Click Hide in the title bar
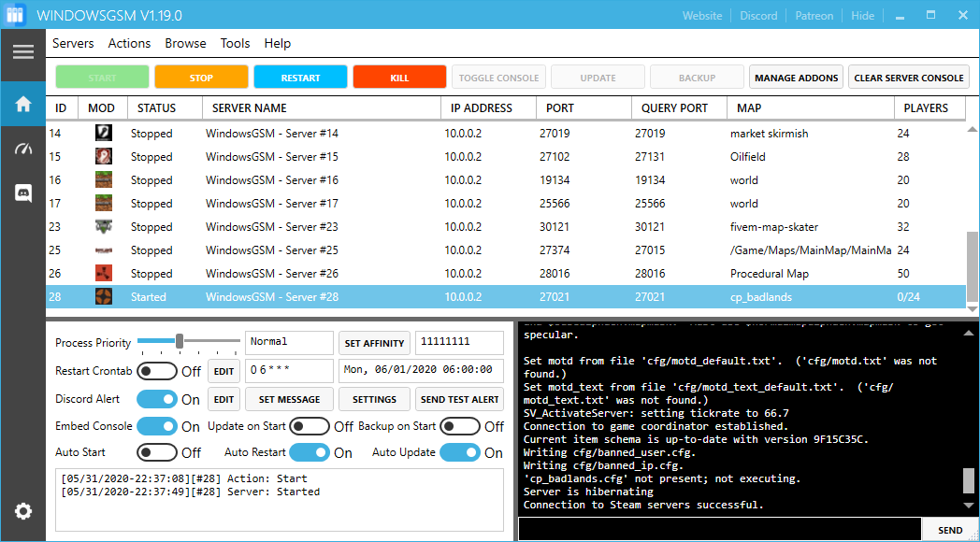 pyautogui.click(x=862, y=16)
